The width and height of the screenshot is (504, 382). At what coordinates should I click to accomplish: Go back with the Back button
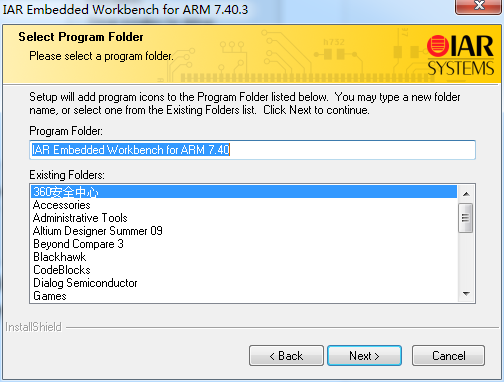286,356
